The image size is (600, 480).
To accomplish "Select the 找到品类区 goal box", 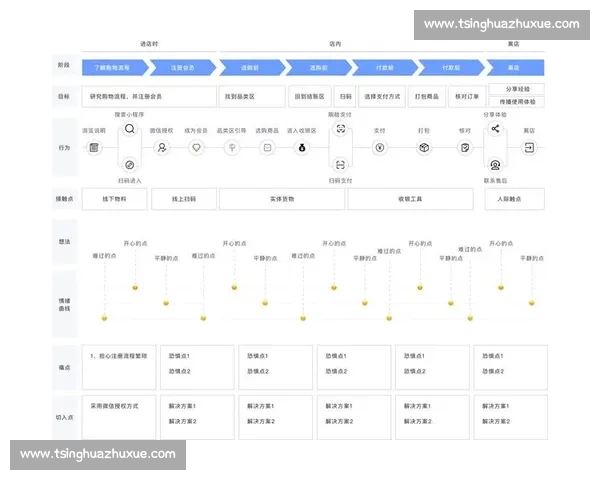I will coord(252,96).
